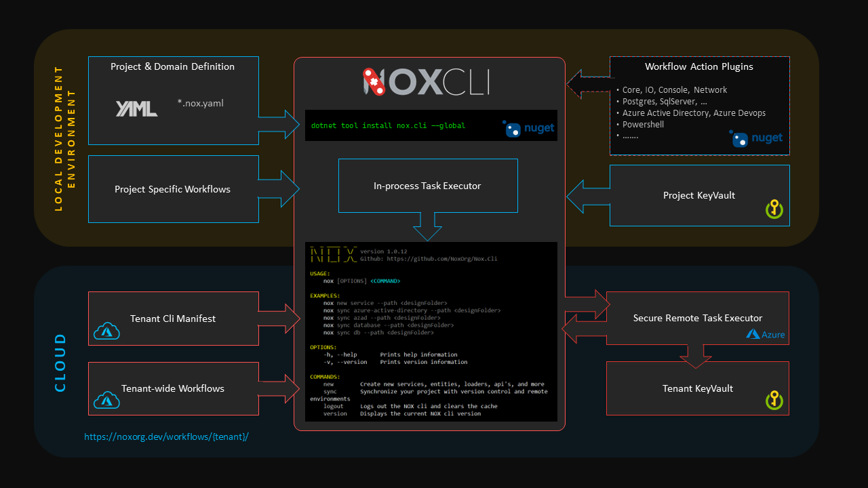Click the Tenant KeyVault label

click(x=698, y=388)
